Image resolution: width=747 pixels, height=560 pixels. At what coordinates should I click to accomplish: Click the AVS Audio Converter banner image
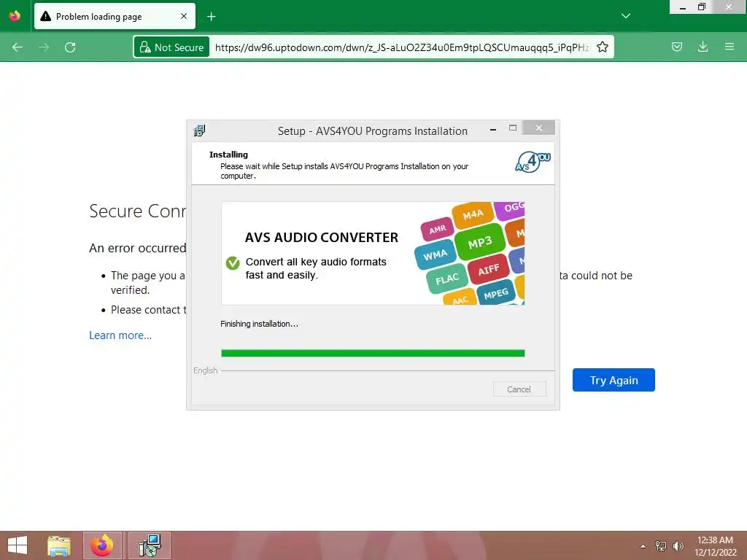pyautogui.click(x=373, y=253)
